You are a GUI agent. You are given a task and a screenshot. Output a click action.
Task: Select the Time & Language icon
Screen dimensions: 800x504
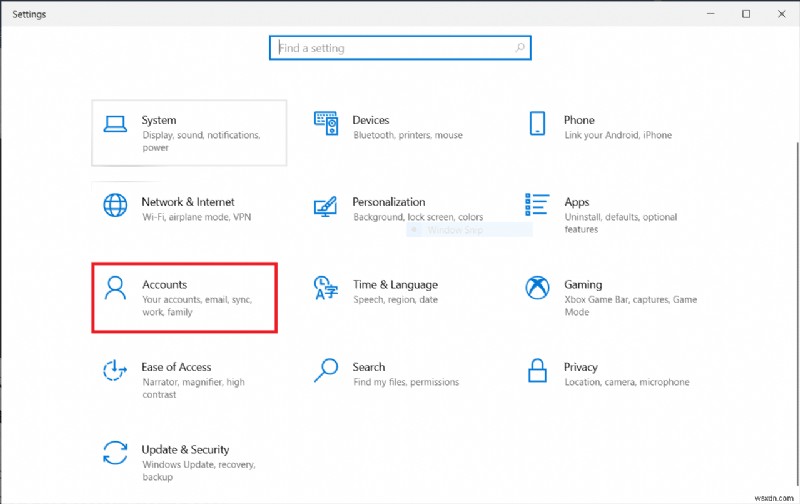click(326, 289)
